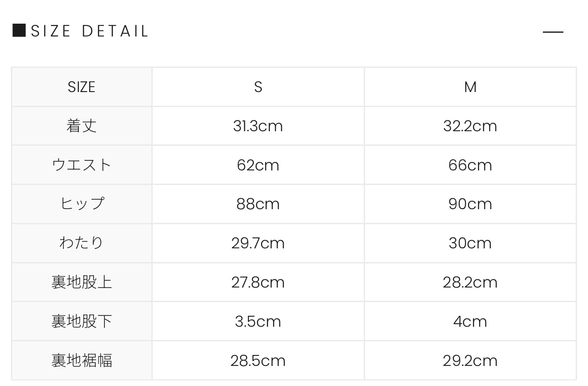Collapse the SIZE DETAIL section via minus icon

(553, 32)
